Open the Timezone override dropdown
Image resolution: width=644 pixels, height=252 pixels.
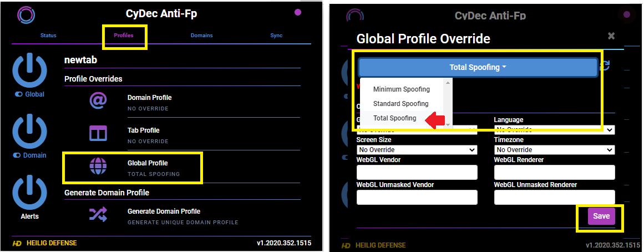point(555,150)
